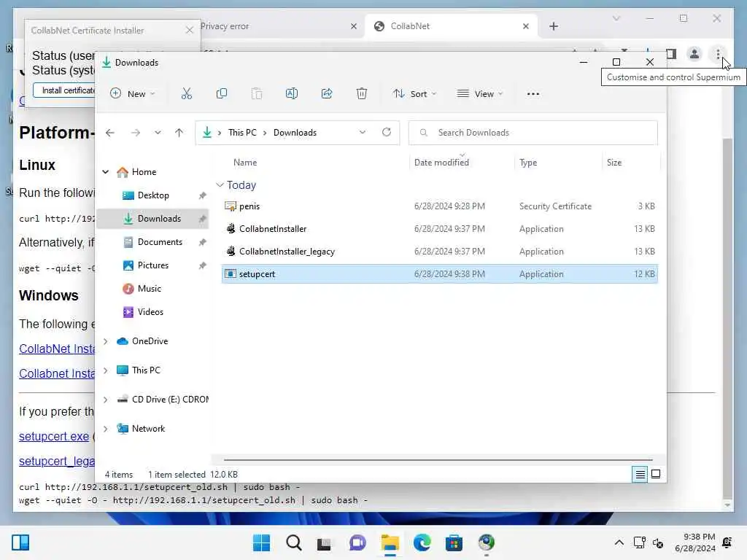Click the Rename icon in Downloads toolbar
747x560 pixels.
292,94
